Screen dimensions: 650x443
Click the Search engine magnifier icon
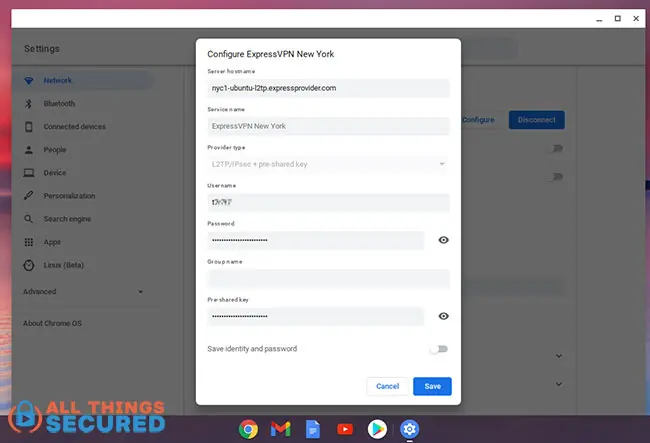pyautogui.click(x=29, y=219)
